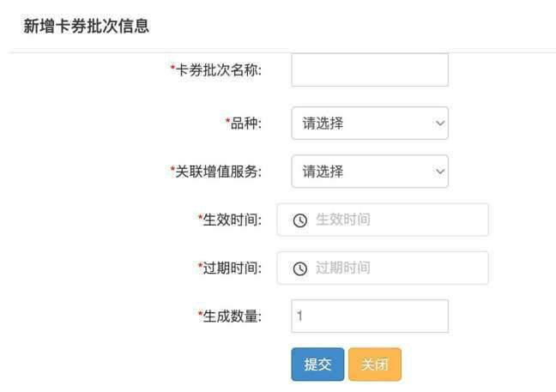Screen dimensions: 556x392
Task: Click the 品种 field label
Action: [x=244, y=124]
